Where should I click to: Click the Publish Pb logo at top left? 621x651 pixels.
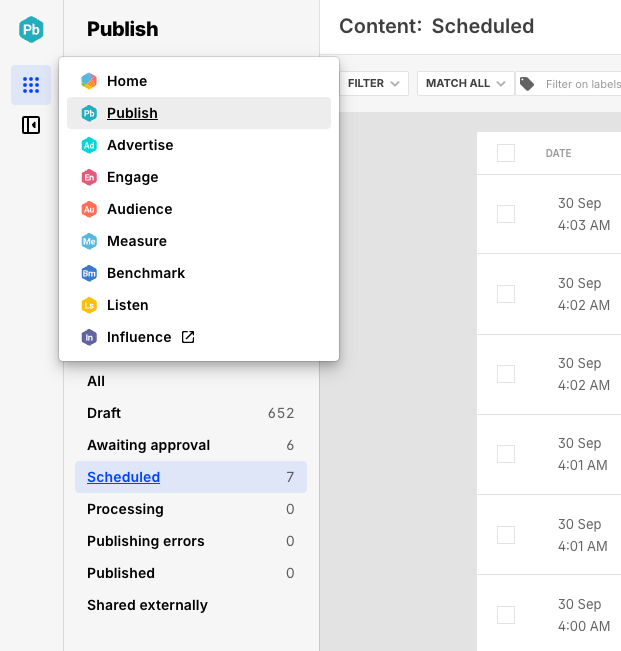(x=31, y=29)
